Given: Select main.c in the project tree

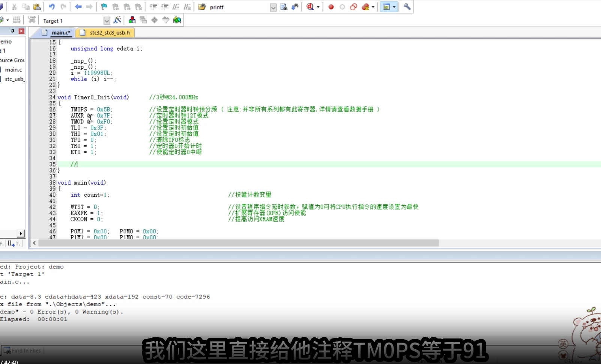Looking at the screenshot, I should coord(14,69).
